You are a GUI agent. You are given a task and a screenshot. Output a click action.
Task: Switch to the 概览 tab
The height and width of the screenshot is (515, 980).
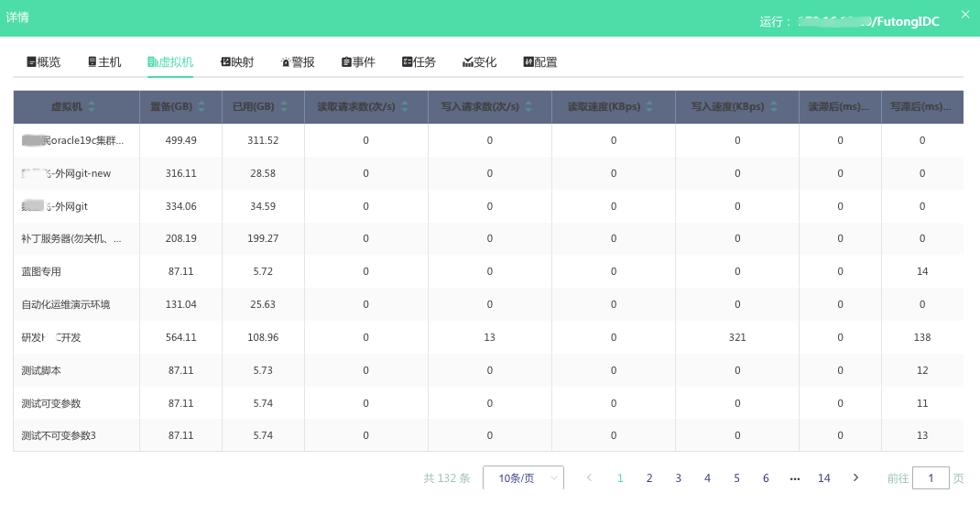(x=44, y=62)
